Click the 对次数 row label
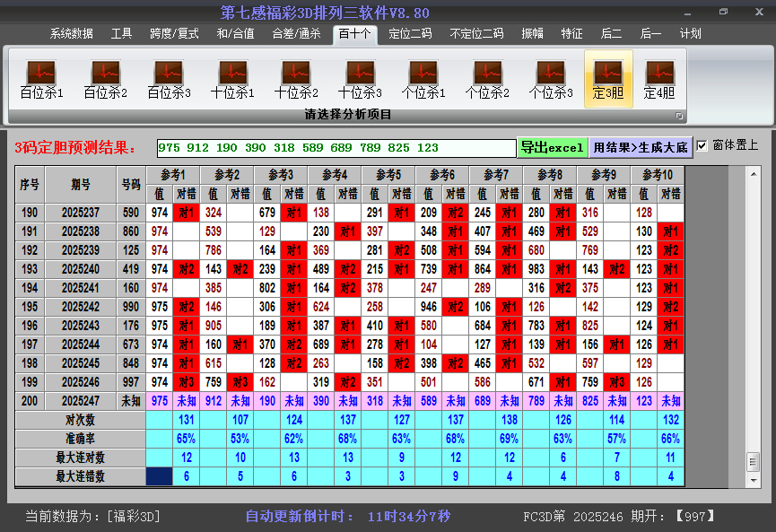Screen dimensions: 776x532 [x=80, y=420]
